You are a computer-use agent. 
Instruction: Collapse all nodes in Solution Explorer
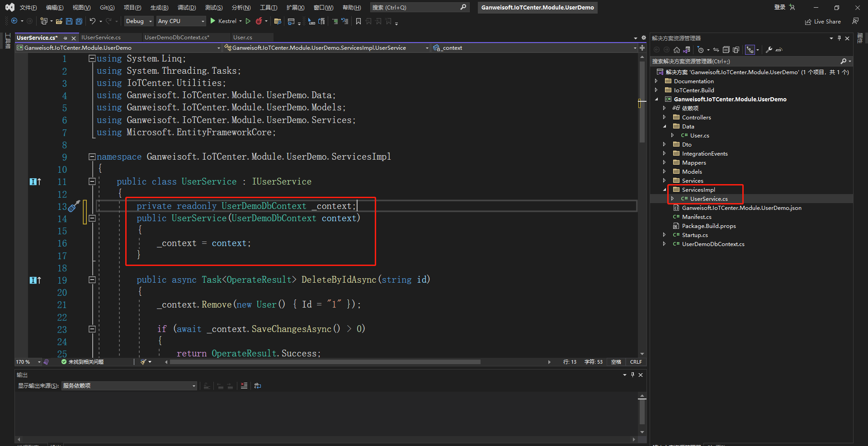(x=726, y=50)
